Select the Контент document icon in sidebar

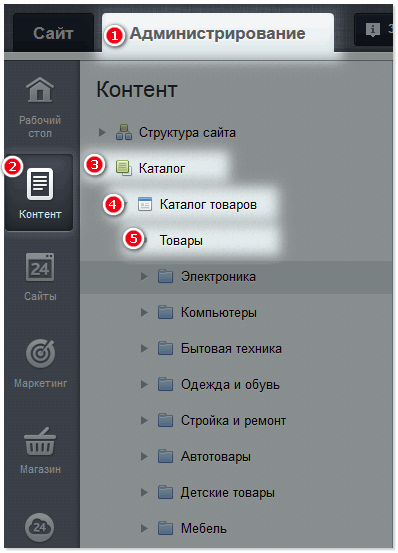pyautogui.click(x=40, y=184)
